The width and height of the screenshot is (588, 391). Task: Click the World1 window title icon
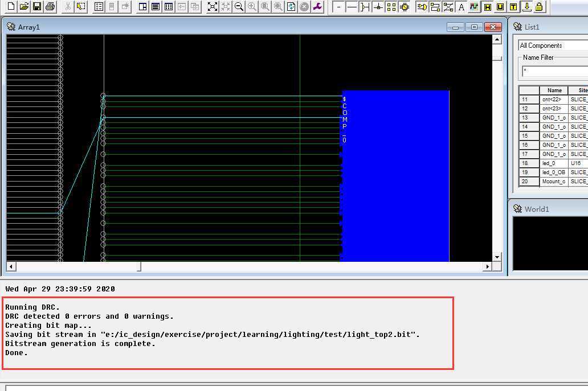point(517,209)
